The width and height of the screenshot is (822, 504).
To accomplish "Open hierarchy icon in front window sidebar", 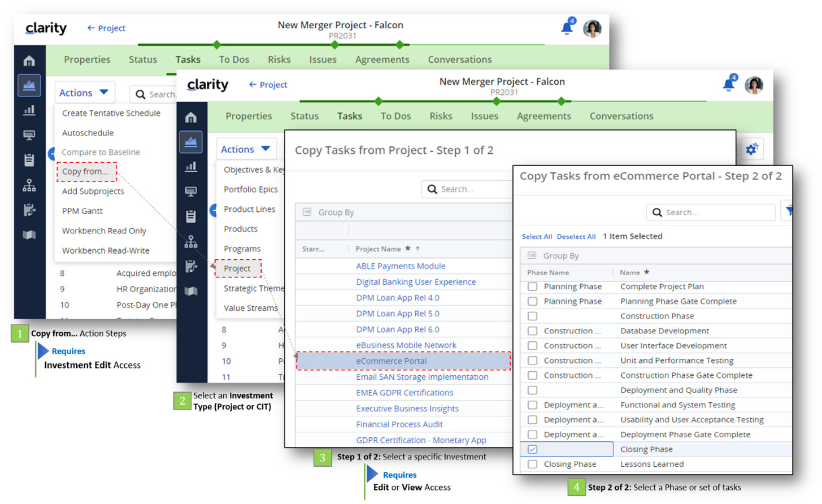I will pyautogui.click(x=191, y=242).
